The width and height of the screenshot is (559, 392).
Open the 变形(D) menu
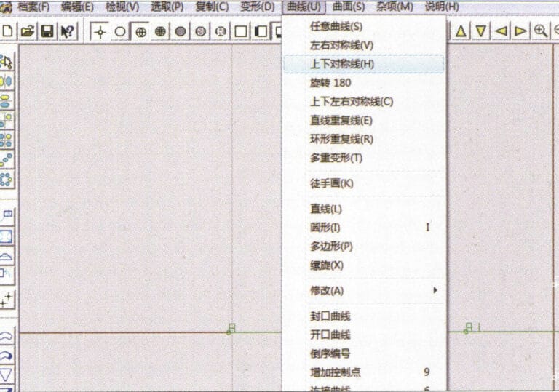point(257,7)
